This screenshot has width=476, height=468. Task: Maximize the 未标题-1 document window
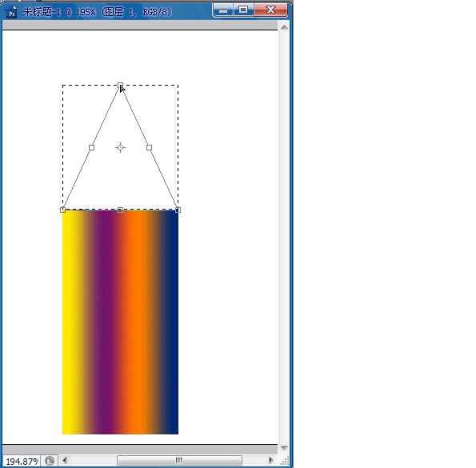243,10
